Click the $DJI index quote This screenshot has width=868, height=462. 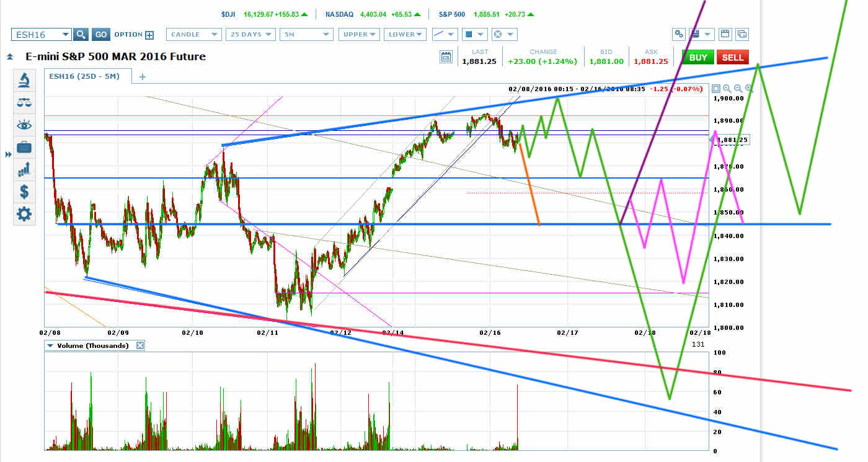(x=265, y=14)
